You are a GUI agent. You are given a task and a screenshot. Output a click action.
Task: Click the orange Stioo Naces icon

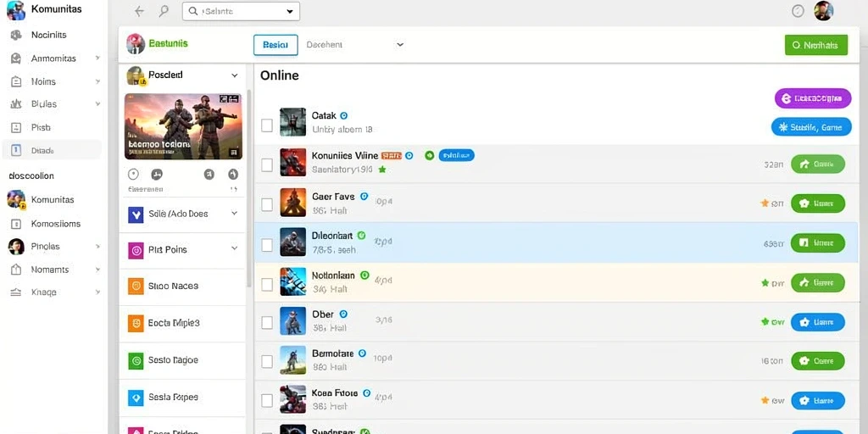pyautogui.click(x=136, y=287)
